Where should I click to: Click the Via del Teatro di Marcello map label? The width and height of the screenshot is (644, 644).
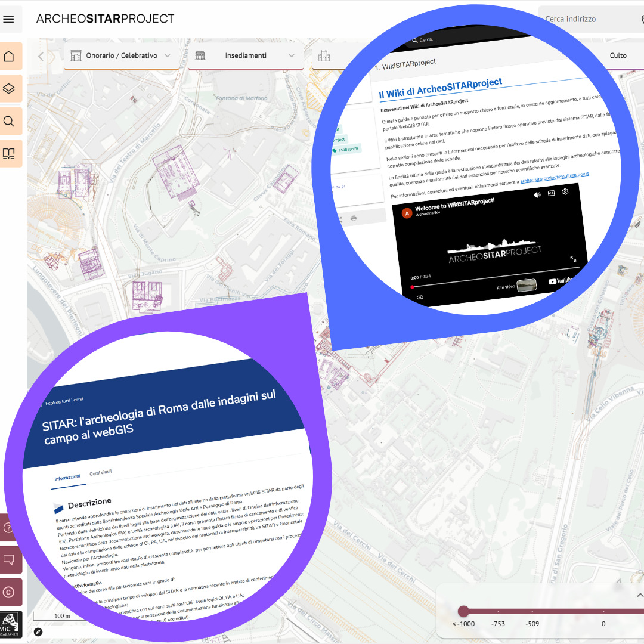pos(135,153)
